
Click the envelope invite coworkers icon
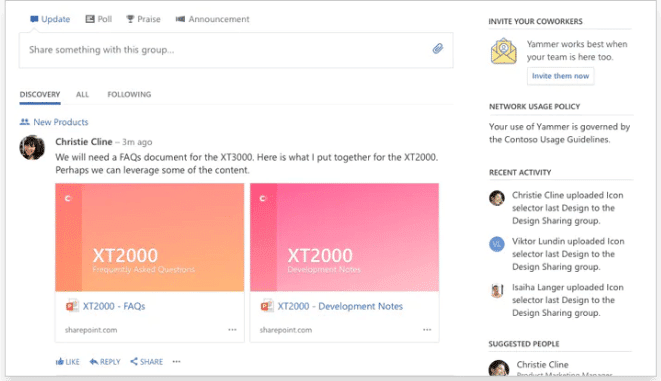(503, 51)
